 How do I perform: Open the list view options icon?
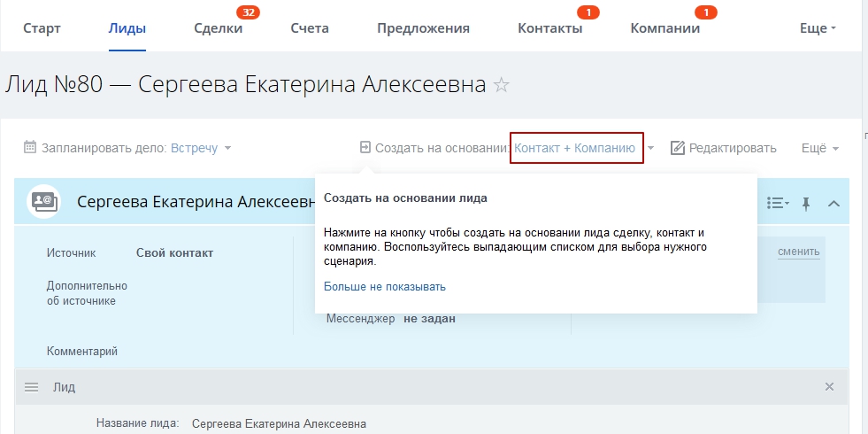(778, 204)
